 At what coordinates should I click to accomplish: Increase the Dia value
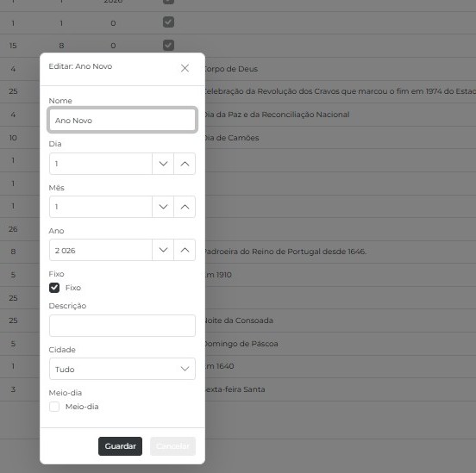tap(185, 164)
